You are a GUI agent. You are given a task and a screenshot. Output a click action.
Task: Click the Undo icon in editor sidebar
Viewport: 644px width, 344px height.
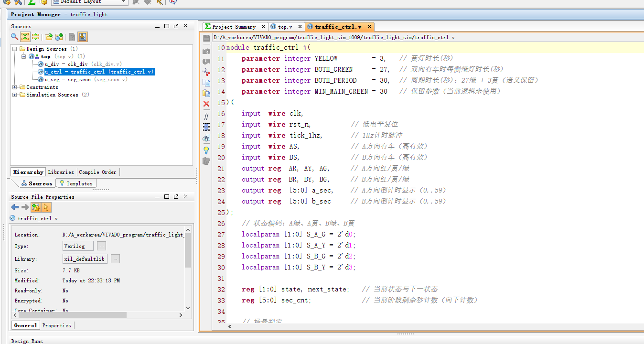[x=206, y=51]
